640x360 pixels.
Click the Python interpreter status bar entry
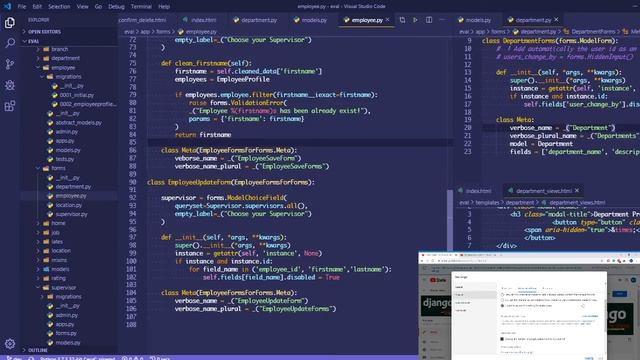[x=77, y=358]
